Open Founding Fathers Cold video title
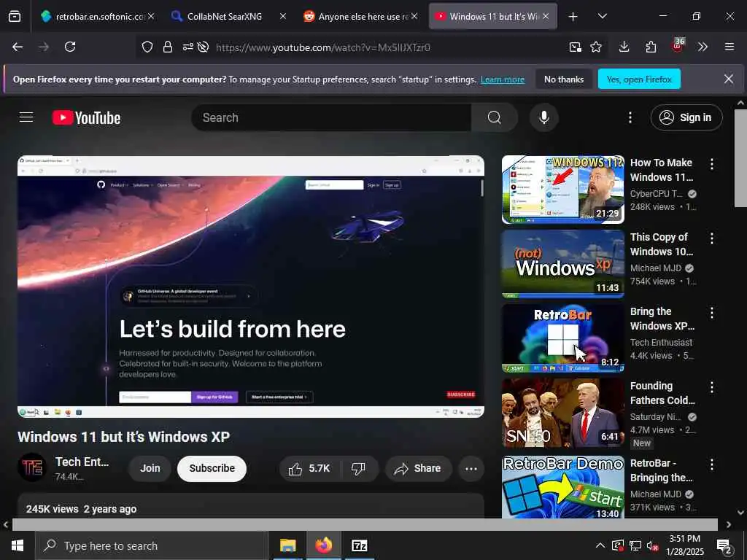The height and width of the screenshot is (560, 747). point(662,393)
